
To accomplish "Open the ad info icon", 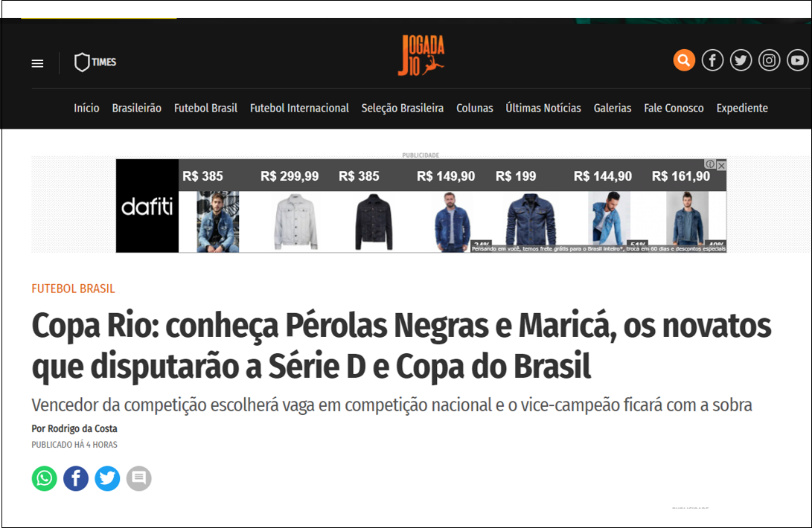I will pos(710,164).
